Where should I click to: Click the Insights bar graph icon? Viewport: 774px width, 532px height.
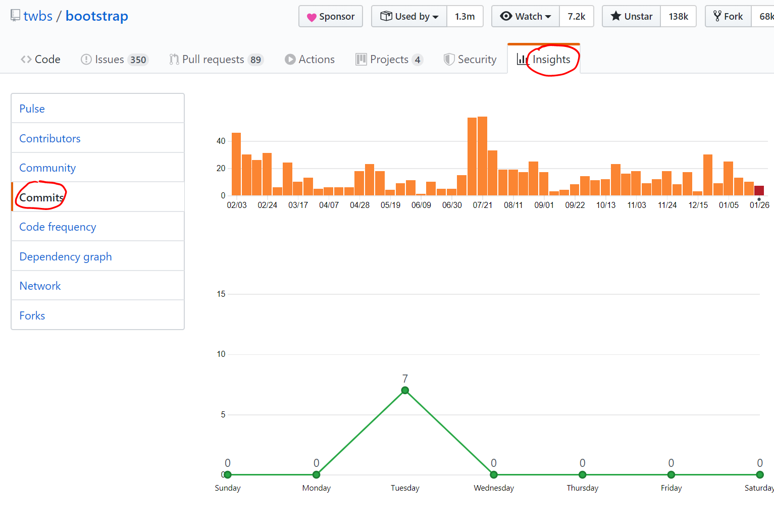click(522, 60)
